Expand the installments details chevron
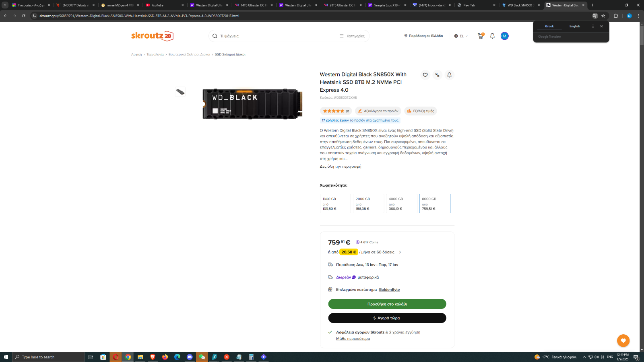644x362 pixels. click(400, 252)
